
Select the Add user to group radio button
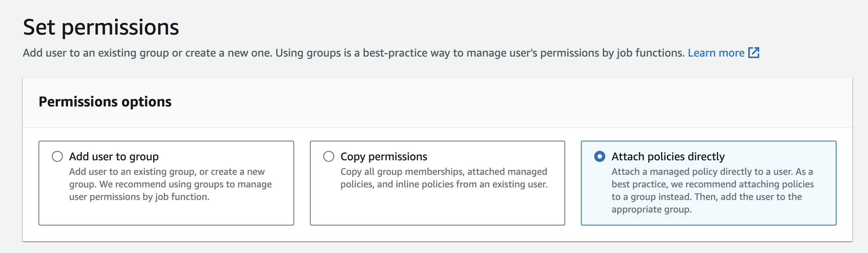pos(57,156)
